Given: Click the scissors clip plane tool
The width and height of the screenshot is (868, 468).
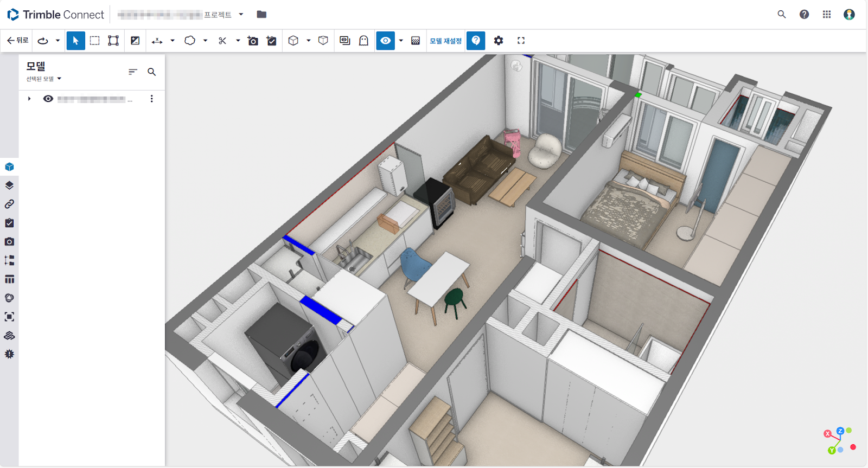Looking at the screenshot, I should pyautogui.click(x=222, y=41).
